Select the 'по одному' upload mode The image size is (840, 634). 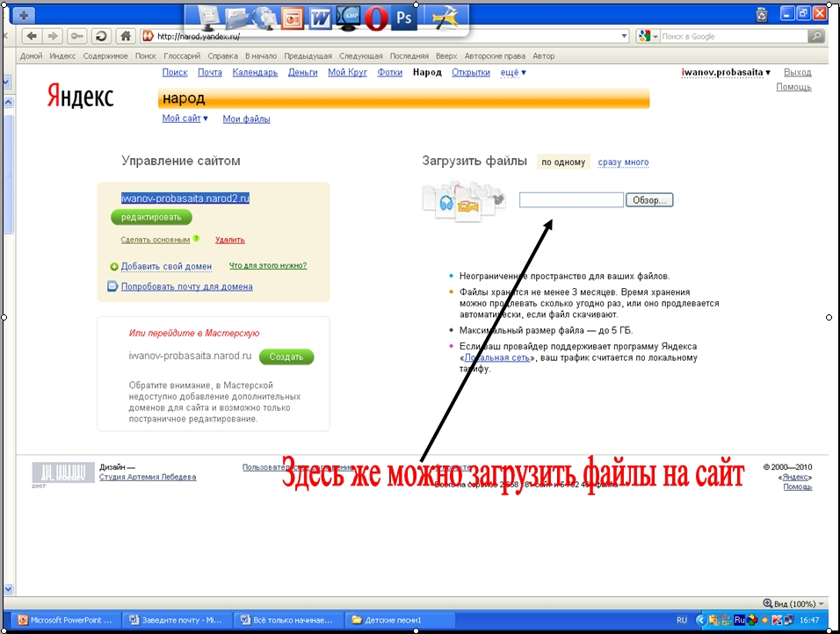click(x=563, y=162)
